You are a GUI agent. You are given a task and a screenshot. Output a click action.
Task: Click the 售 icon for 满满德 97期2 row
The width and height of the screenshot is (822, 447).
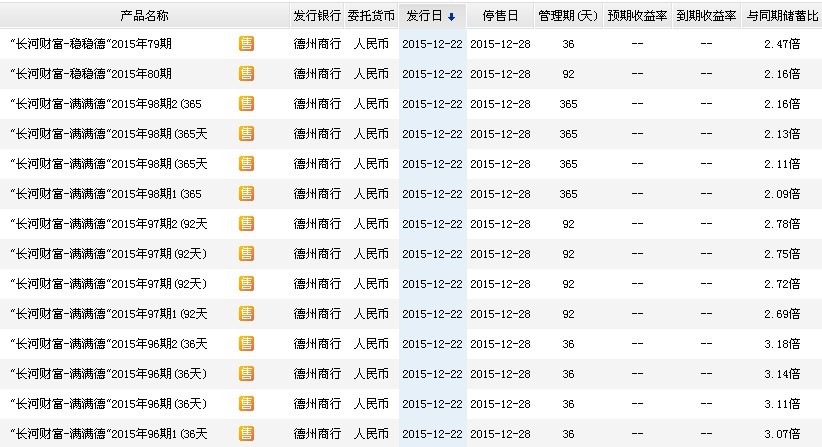pos(246,224)
